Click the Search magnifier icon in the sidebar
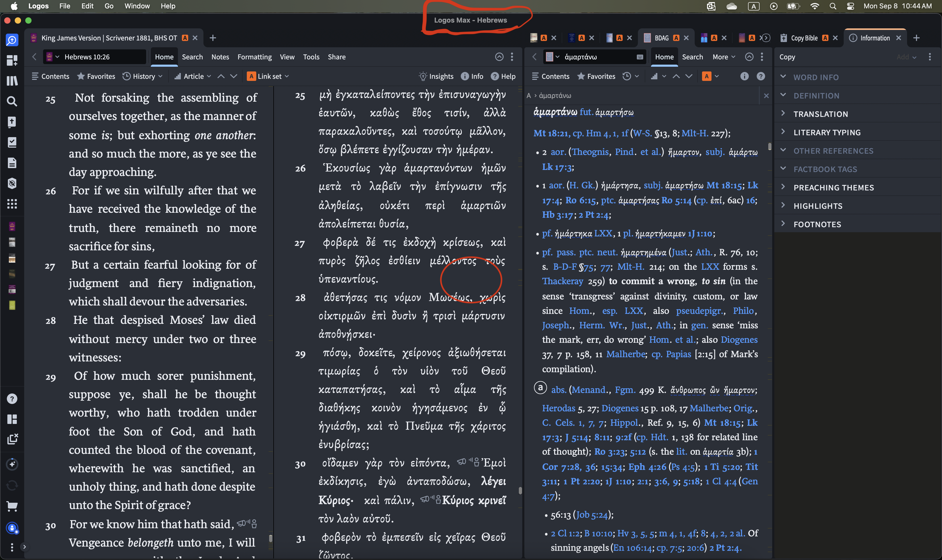The image size is (942, 560). (12, 101)
